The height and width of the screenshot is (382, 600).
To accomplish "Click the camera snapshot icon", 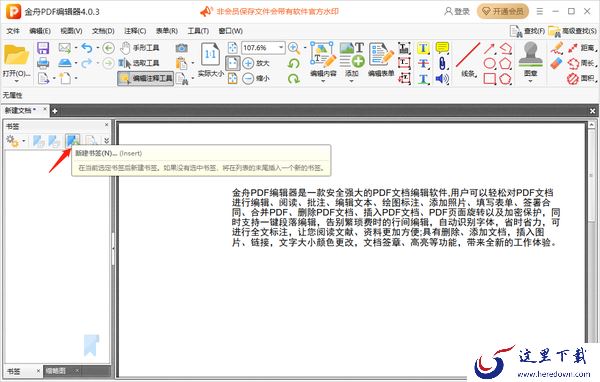I will 181,48.
